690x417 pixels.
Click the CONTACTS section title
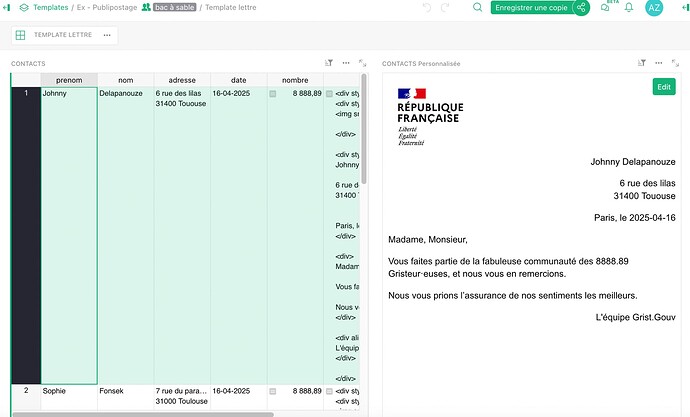28,64
